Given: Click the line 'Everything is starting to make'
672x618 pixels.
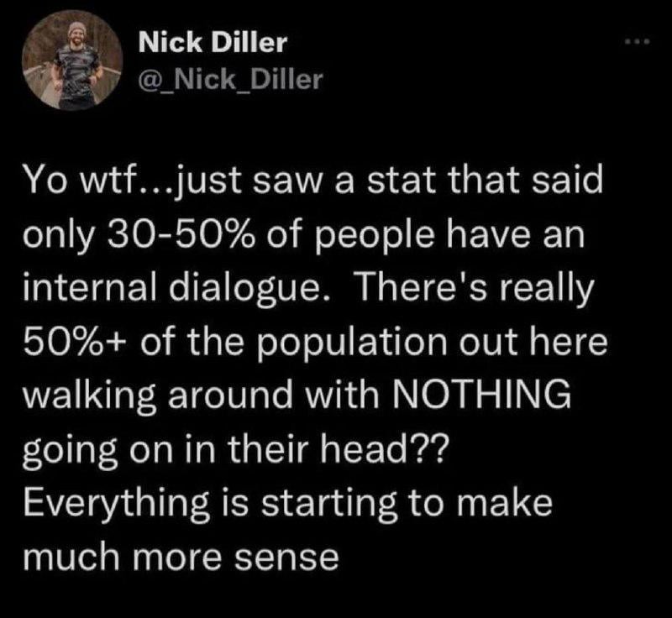Looking at the screenshot, I should (288, 505).
